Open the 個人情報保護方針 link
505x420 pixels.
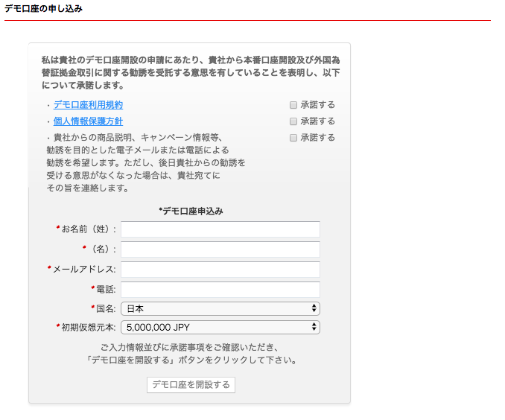point(88,121)
